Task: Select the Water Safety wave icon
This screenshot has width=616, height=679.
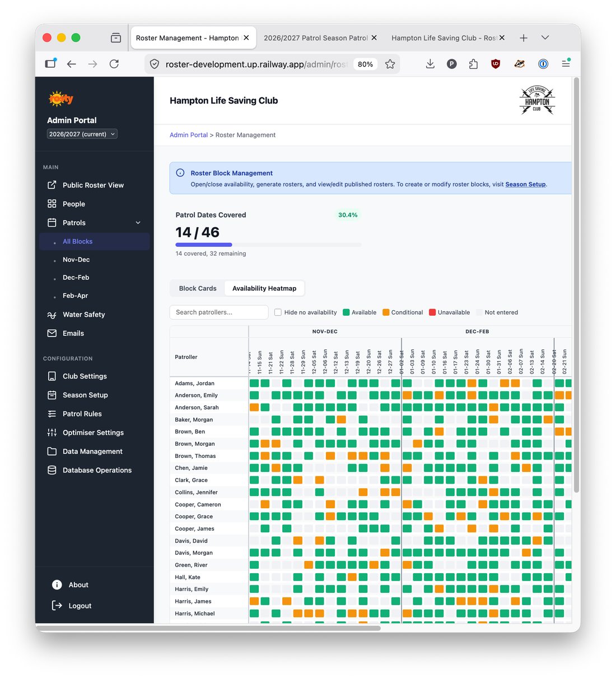Action: [52, 315]
